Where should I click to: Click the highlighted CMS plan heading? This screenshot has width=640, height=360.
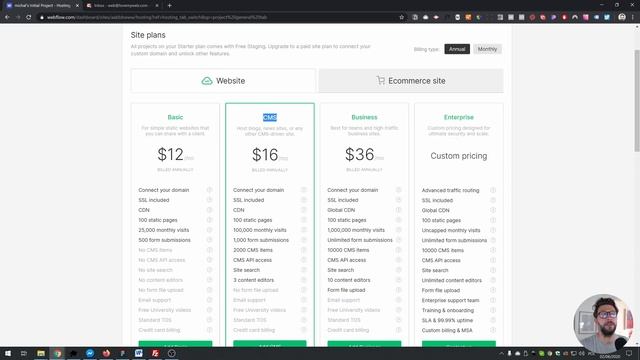click(270, 118)
